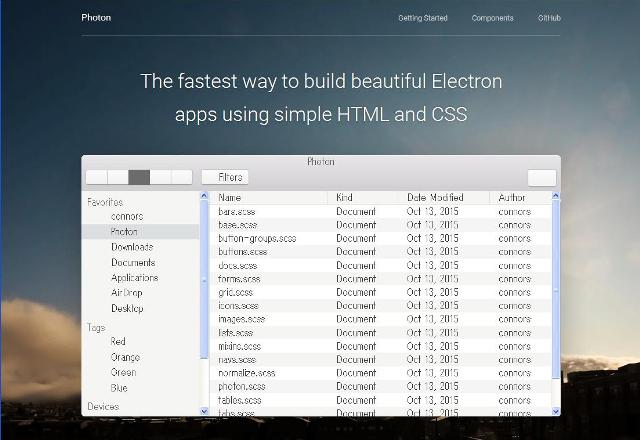Click file list scrollbar down arrow

tap(556, 411)
